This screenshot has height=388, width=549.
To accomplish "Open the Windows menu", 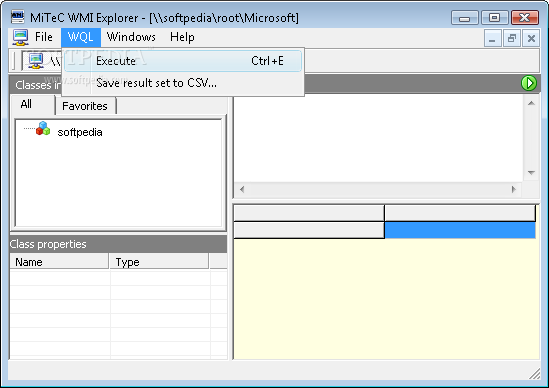I will [x=131, y=37].
